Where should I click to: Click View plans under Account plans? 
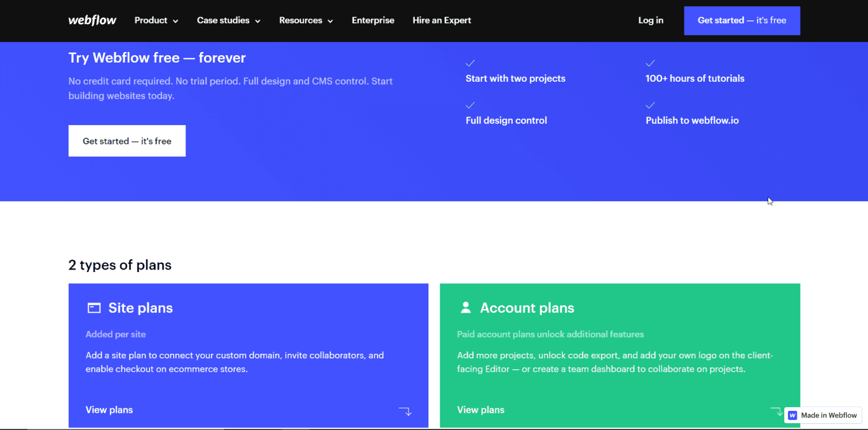click(480, 410)
